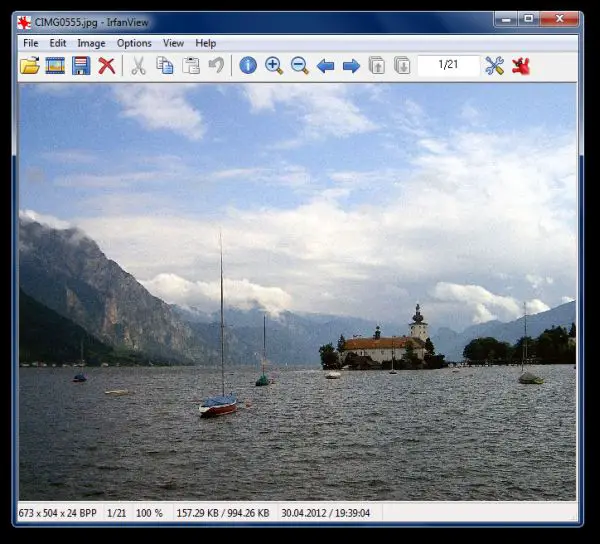Click status text 157.29 KB / 994.26 KB
Image resolution: width=600 pixels, height=544 pixels.
pos(223,513)
